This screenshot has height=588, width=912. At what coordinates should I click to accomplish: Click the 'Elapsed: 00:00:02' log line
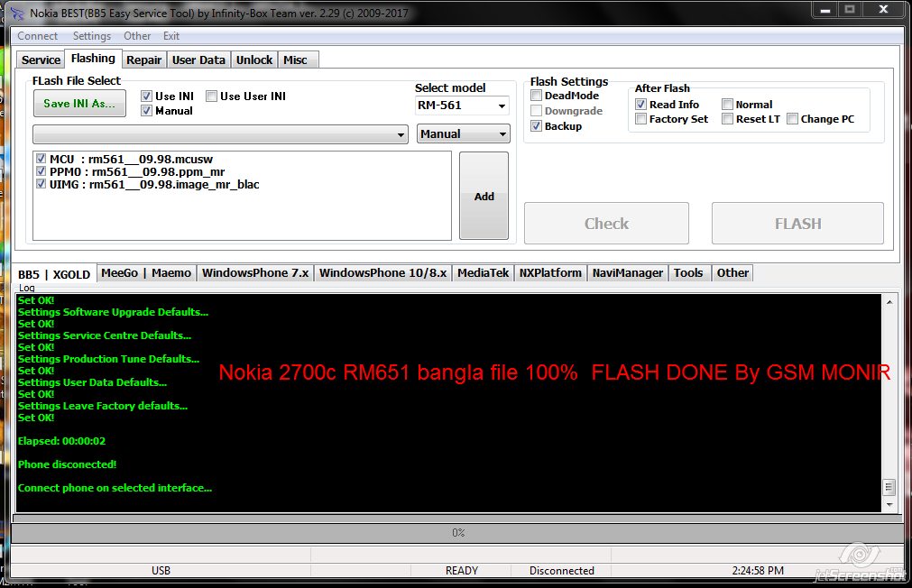[61, 441]
